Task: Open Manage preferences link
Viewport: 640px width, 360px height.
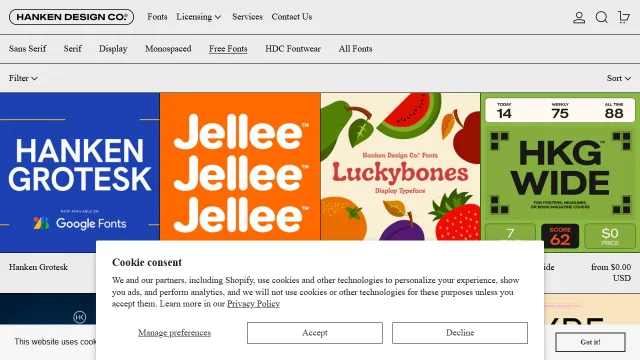Action: pos(174,333)
